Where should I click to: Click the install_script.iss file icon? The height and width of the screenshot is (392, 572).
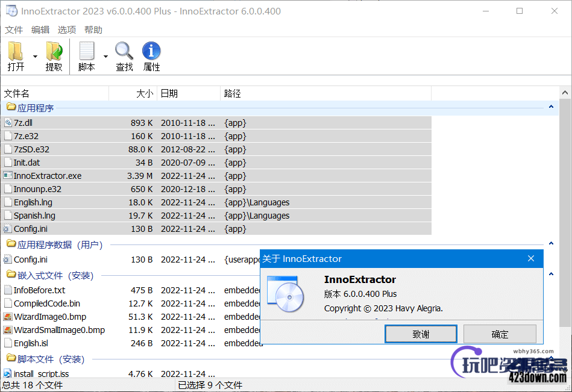7,373
